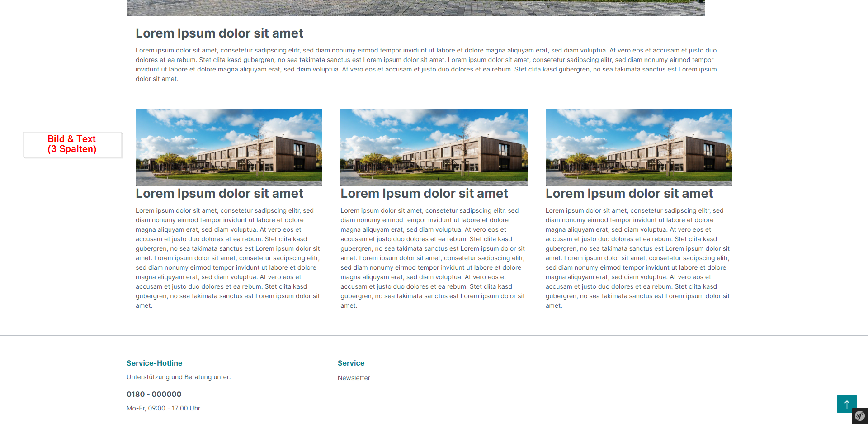868x424 pixels.
Task: Click the heading under the left image
Action: click(219, 194)
